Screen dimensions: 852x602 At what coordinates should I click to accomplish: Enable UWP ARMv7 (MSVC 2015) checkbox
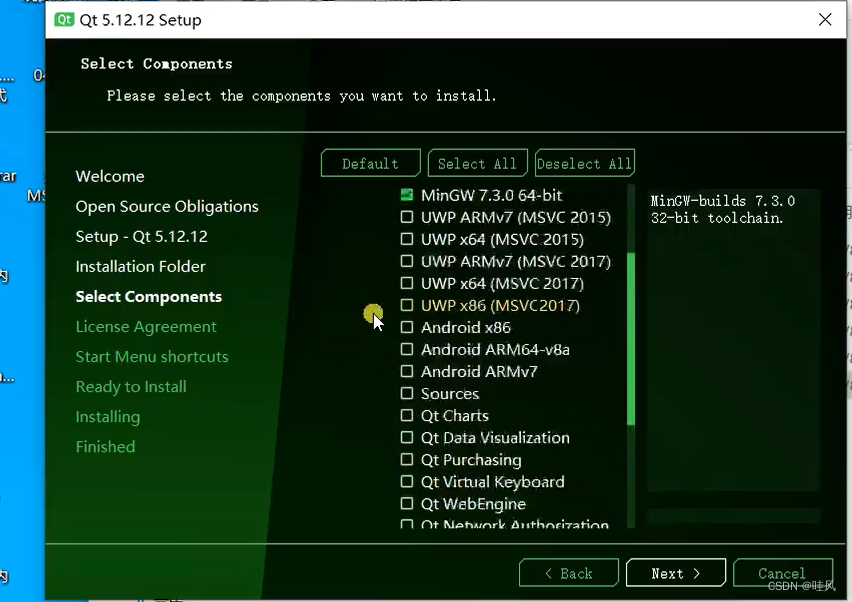coord(406,217)
